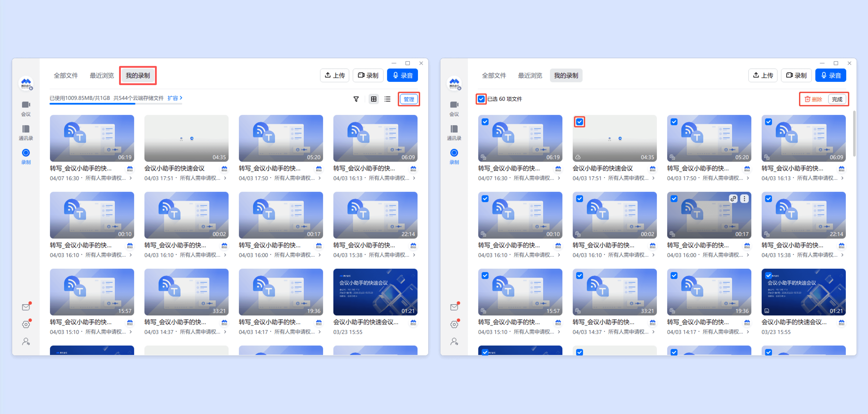Switch to grid view layout icon
The image size is (868, 414).
tap(373, 99)
